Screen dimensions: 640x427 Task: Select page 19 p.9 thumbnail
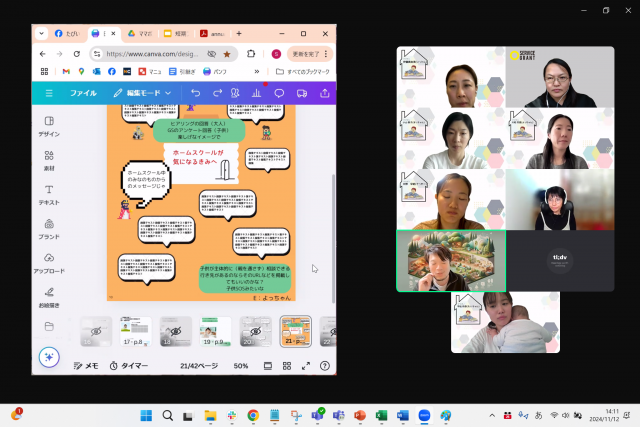pyautogui.click(x=215, y=331)
